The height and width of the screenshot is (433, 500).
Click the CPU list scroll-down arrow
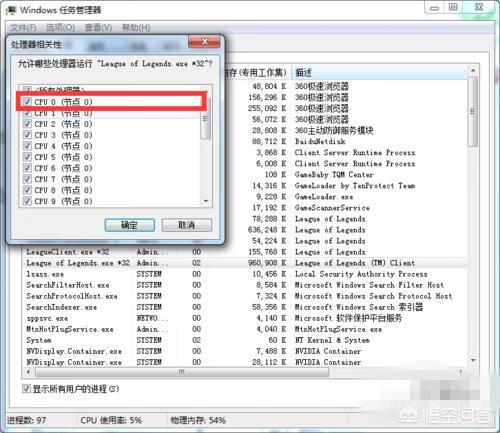(x=206, y=201)
